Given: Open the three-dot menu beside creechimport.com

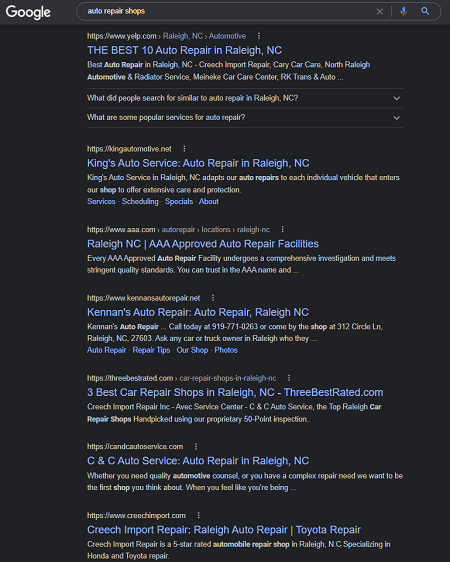Looking at the screenshot, I should pyautogui.click(x=198, y=515).
